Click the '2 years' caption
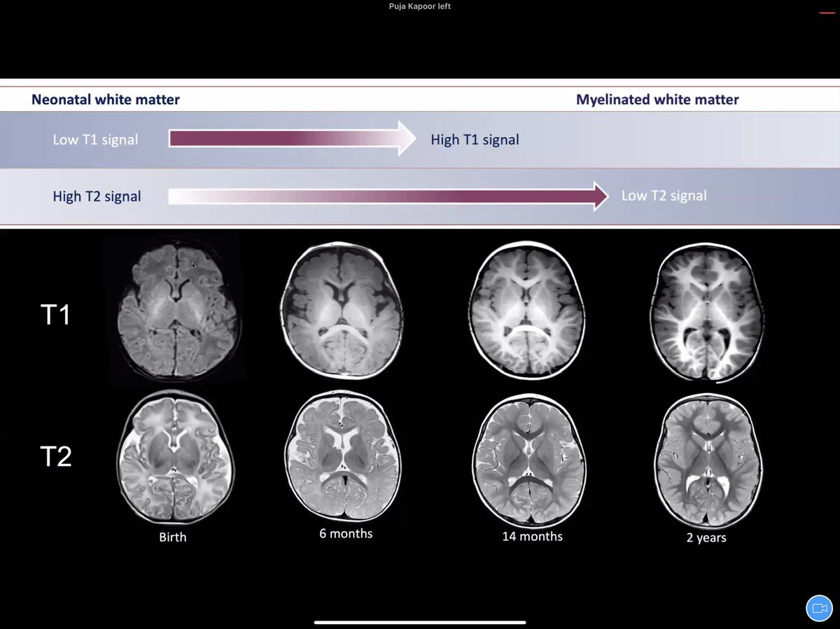 point(706,538)
